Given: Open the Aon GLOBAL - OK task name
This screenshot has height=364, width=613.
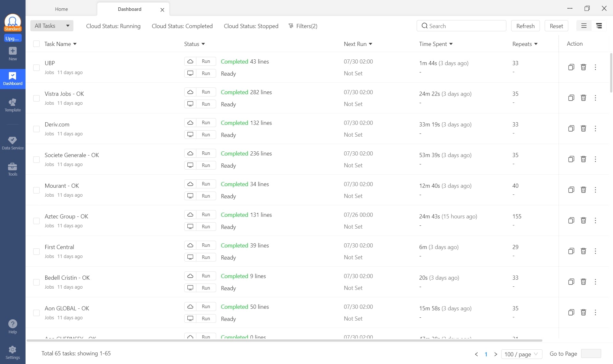Looking at the screenshot, I should tap(67, 308).
